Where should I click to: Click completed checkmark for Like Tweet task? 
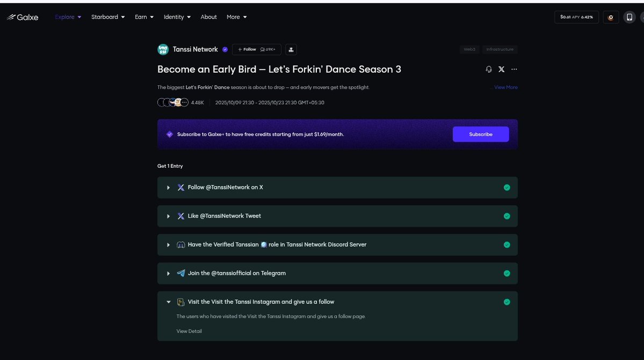[507, 216]
